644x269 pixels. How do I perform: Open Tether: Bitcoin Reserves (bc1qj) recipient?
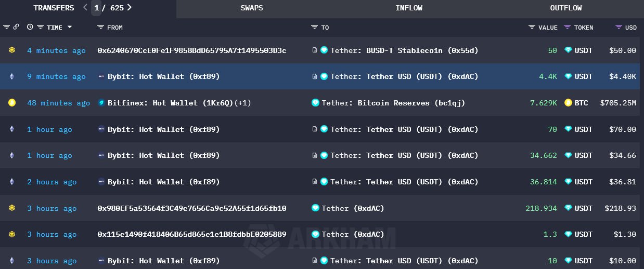coord(393,103)
